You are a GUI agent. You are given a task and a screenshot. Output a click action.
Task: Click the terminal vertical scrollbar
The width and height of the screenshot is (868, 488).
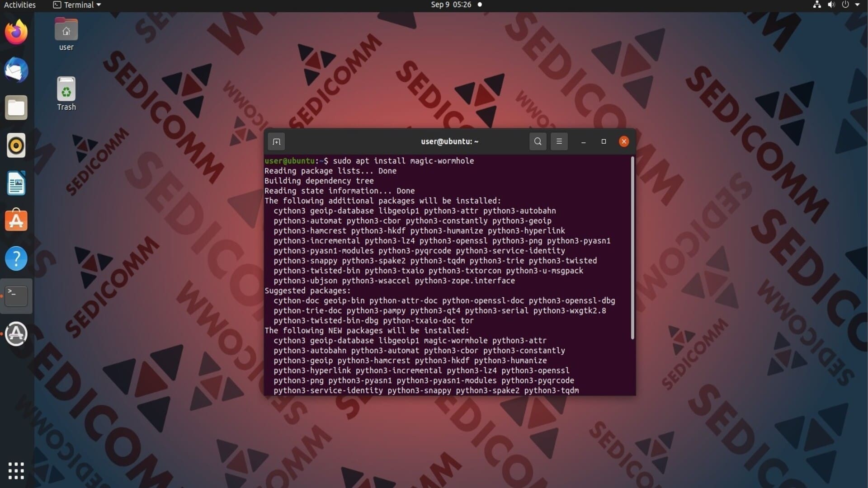pos(632,248)
